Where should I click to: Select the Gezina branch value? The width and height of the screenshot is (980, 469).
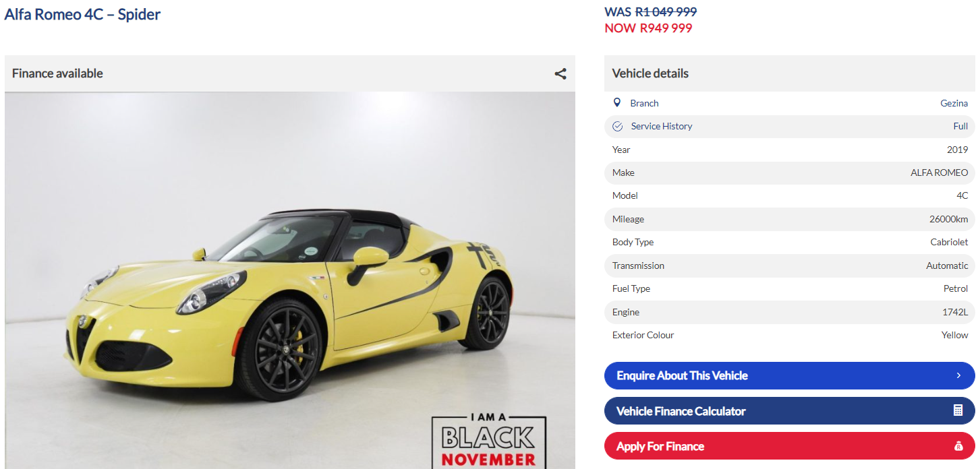(x=954, y=103)
